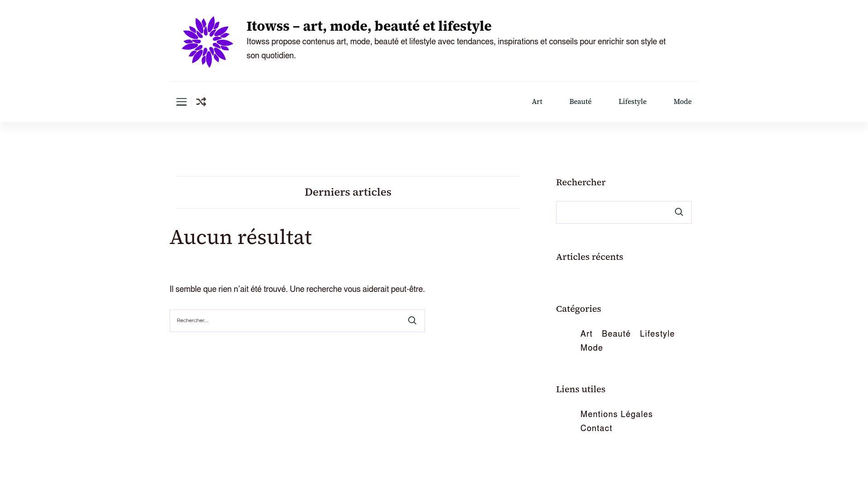Open the Beauté navigation menu item
The image size is (868, 488).
click(580, 102)
